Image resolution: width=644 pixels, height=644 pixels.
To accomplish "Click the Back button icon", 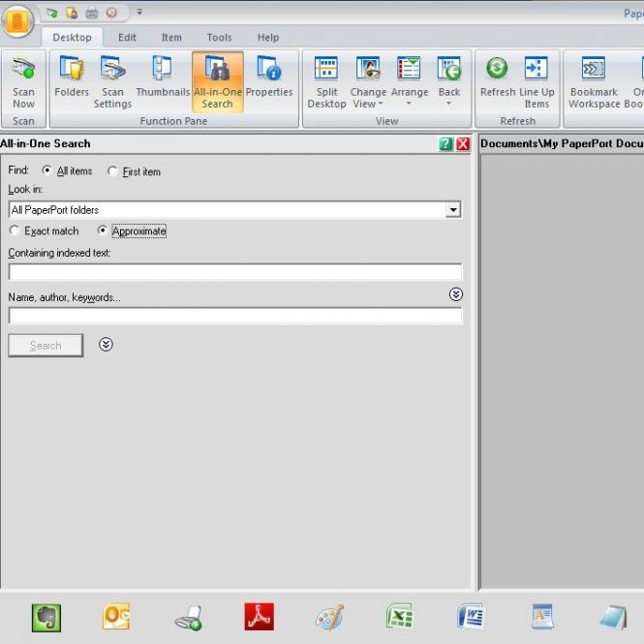I will coord(449,69).
